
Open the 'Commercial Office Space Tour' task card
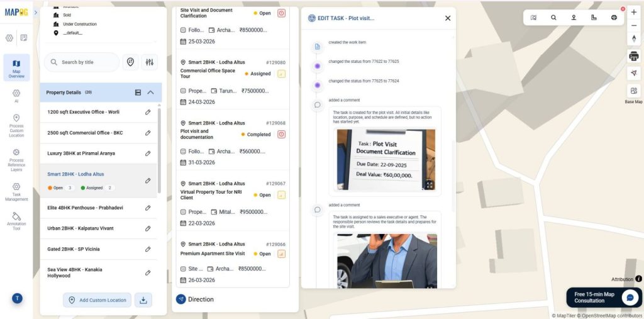pyautogui.click(x=233, y=79)
